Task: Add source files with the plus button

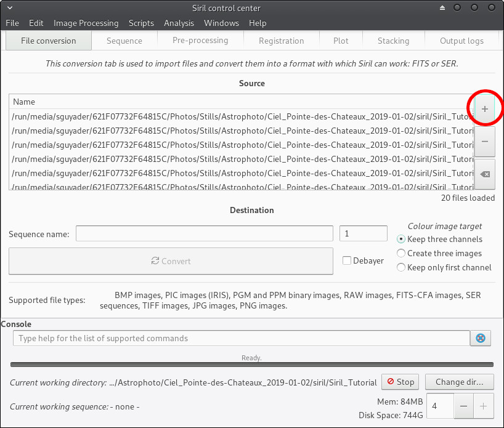Action: pyautogui.click(x=485, y=109)
